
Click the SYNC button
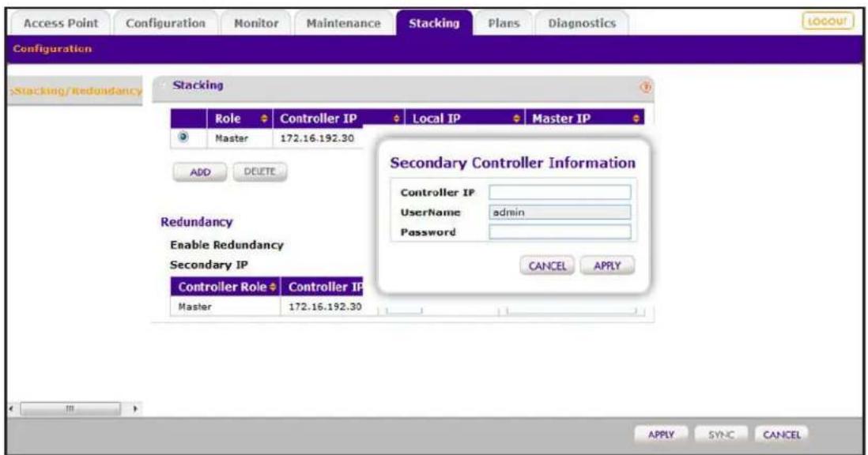coord(721,434)
